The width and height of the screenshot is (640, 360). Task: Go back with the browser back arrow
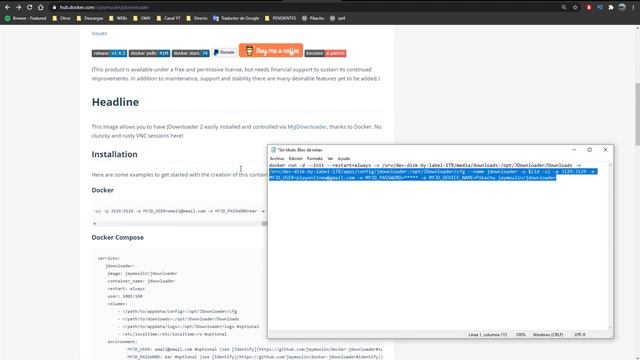pyautogui.click(x=7, y=7)
